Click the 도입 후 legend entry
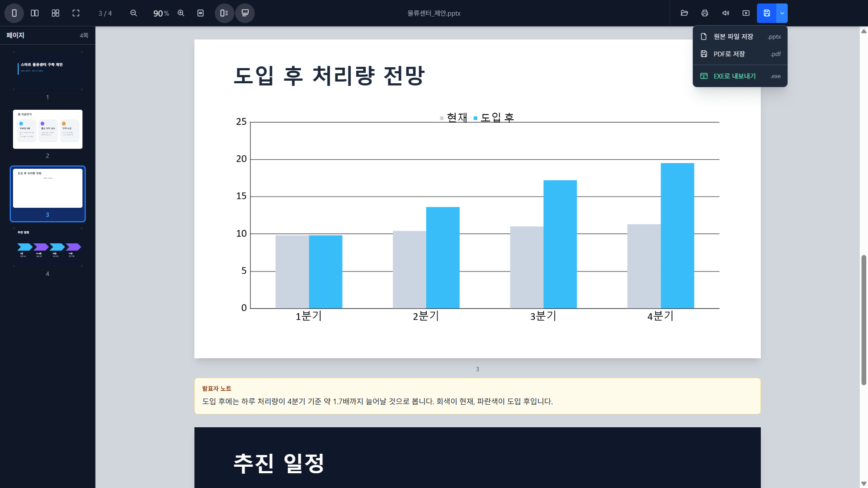 click(494, 118)
